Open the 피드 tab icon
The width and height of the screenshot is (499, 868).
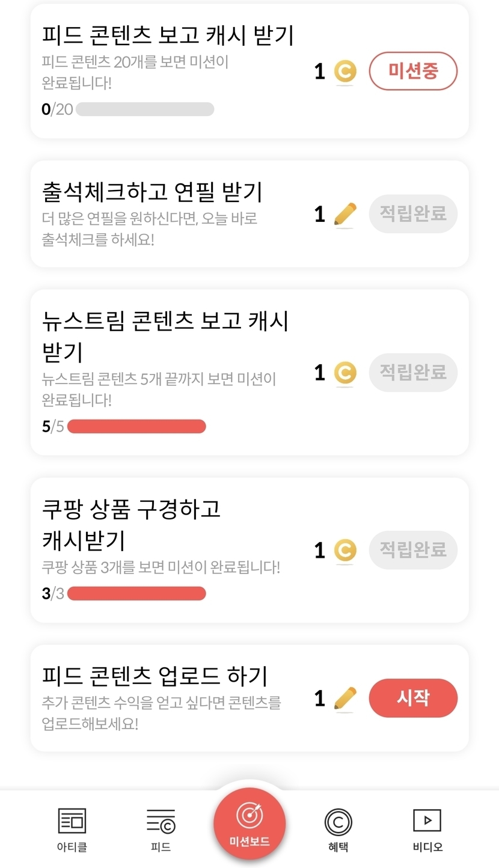(x=161, y=821)
